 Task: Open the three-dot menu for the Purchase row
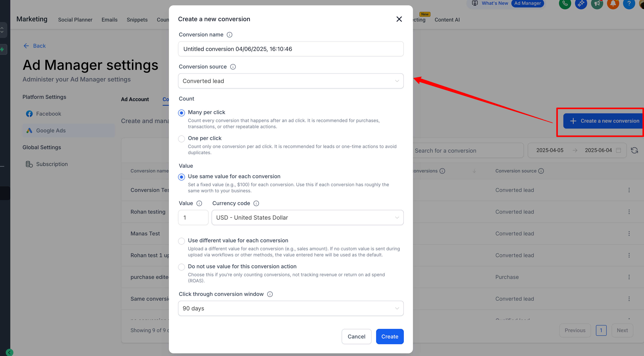pos(629,277)
